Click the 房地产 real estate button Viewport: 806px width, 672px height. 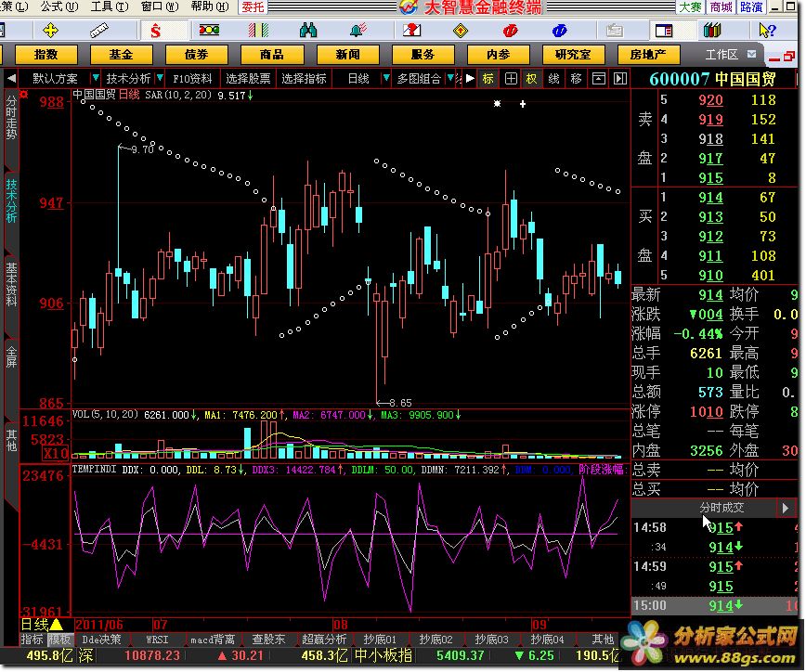(x=648, y=54)
